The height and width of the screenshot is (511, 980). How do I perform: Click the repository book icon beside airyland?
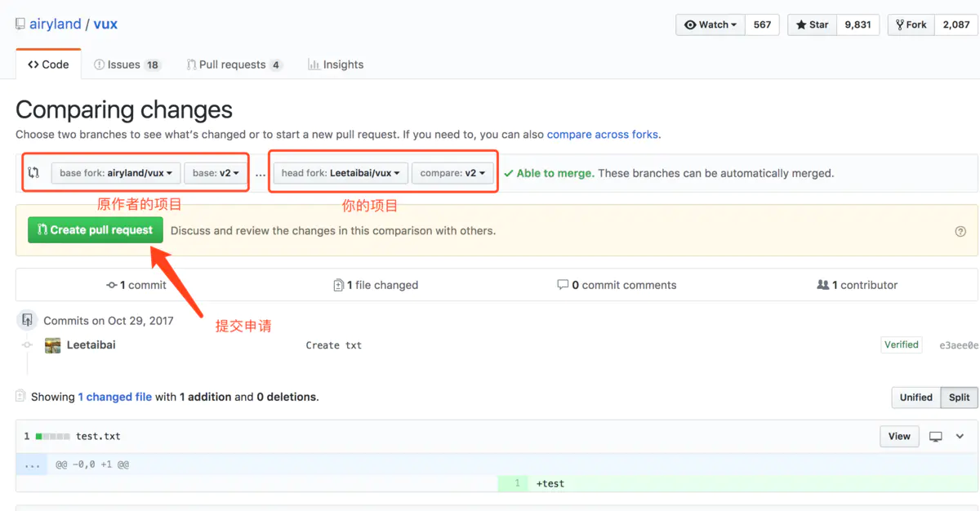click(19, 24)
